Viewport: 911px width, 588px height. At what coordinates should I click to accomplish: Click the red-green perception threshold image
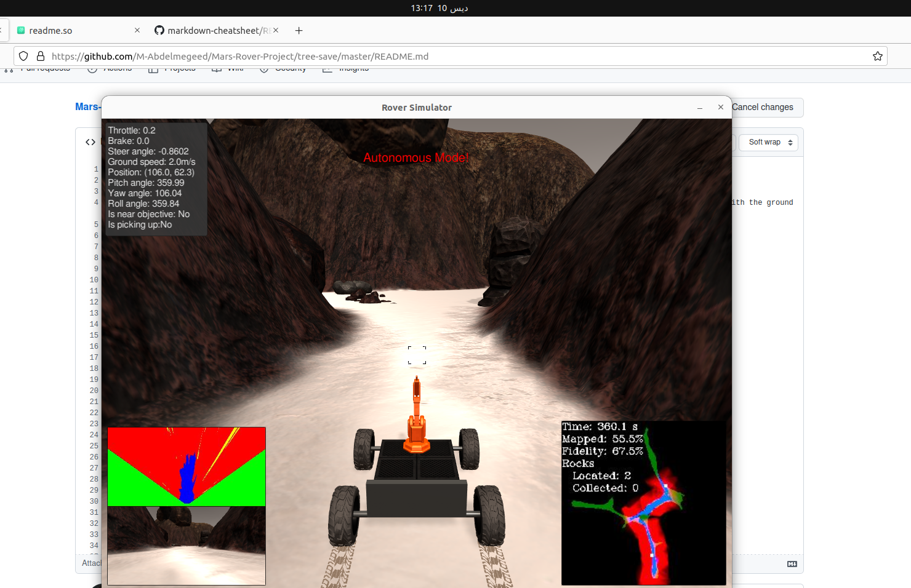coord(187,467)
